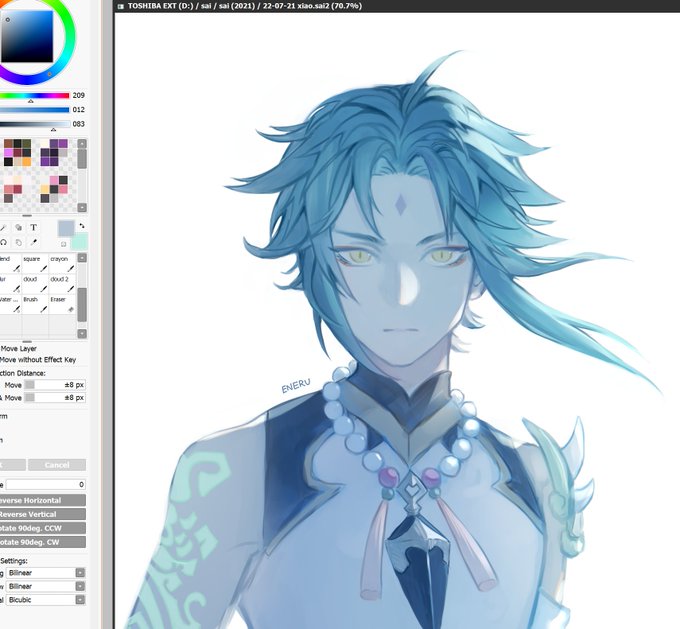
Task: Select the lasso selection tool
Action: [x=3, y=242]
